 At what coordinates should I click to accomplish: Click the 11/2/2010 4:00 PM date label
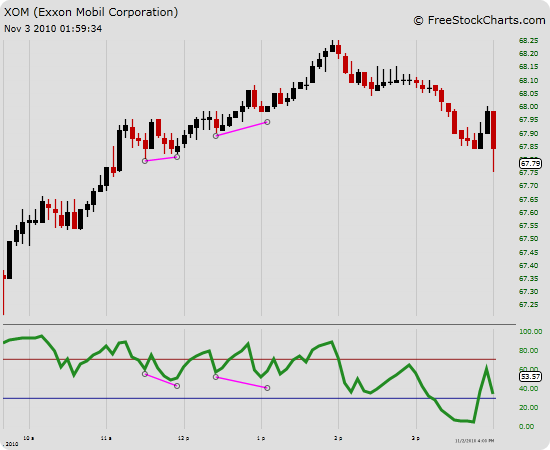pos(475,441)
